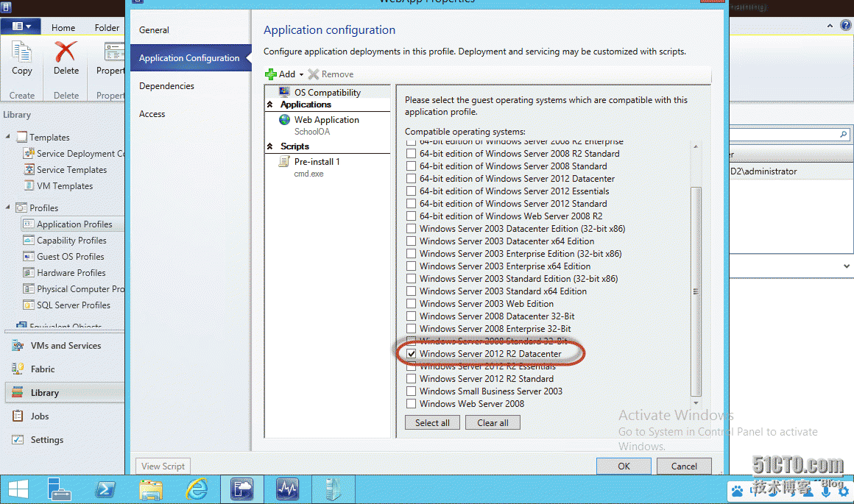854x504 pixels.
Task: Open Internet Explorer from the taskbar
Action: coord(197,489)
